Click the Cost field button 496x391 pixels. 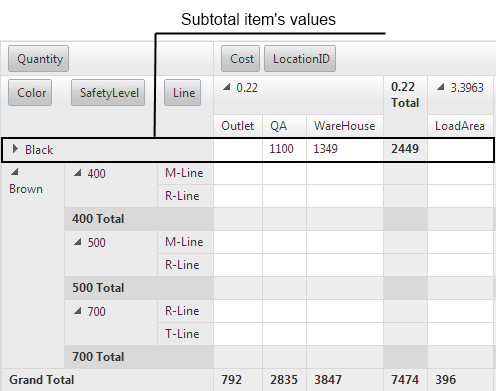click(x=240, y=59)
